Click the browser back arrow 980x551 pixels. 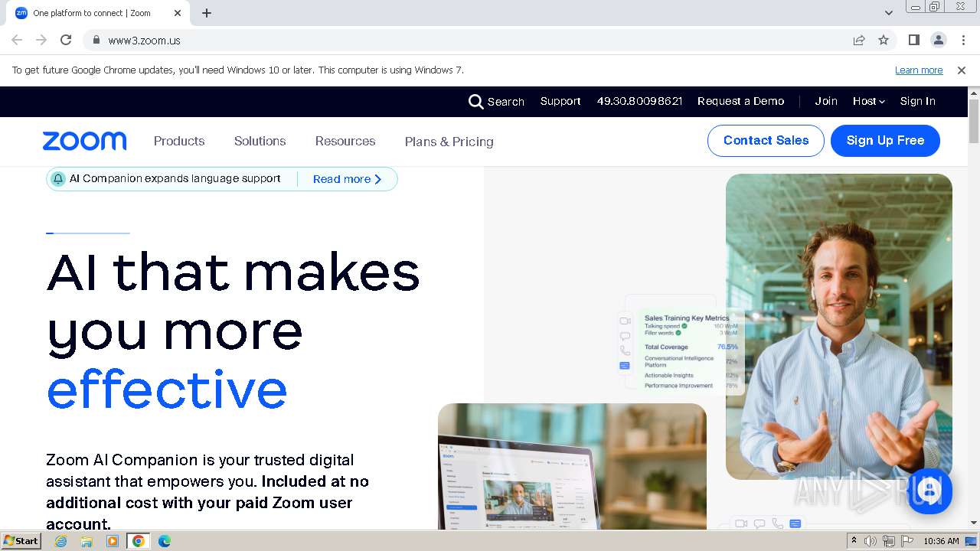[x=17, y=40]
